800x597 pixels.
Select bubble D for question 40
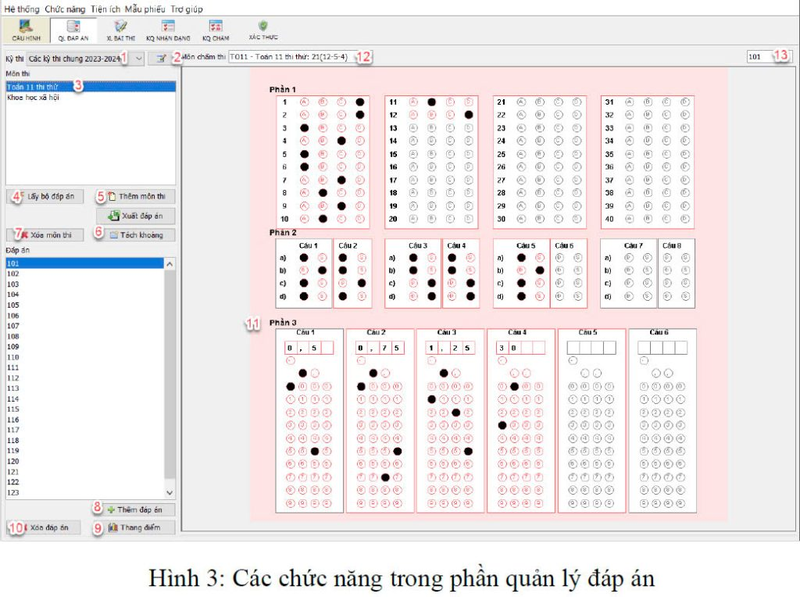pyautogui.click(x=685, y=219)
